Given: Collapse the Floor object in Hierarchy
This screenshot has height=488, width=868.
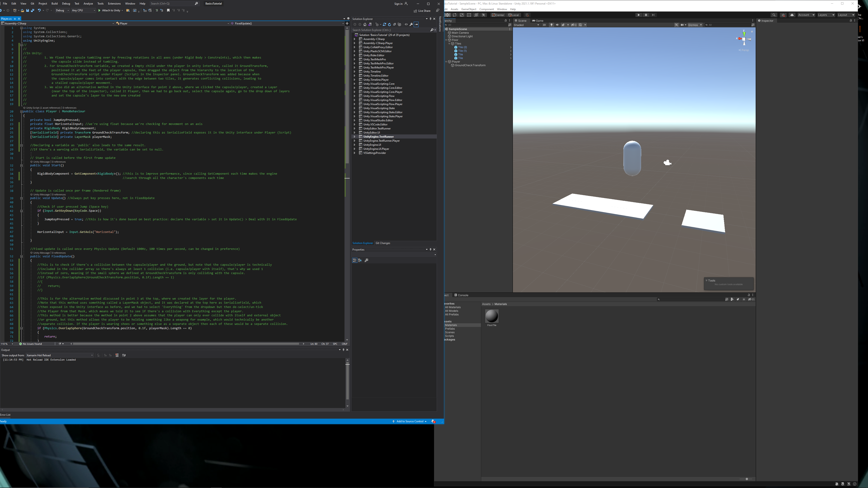Looking at the screenshot, I should point(446,40).
